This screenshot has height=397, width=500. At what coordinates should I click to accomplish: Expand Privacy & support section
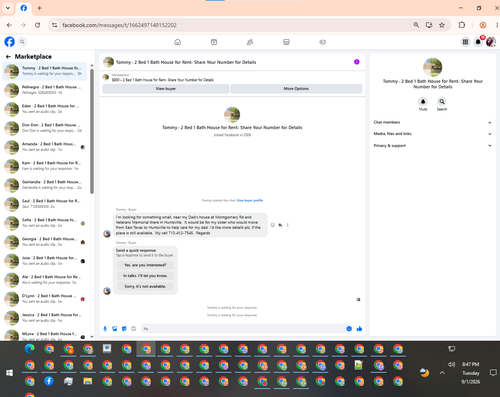432,146
